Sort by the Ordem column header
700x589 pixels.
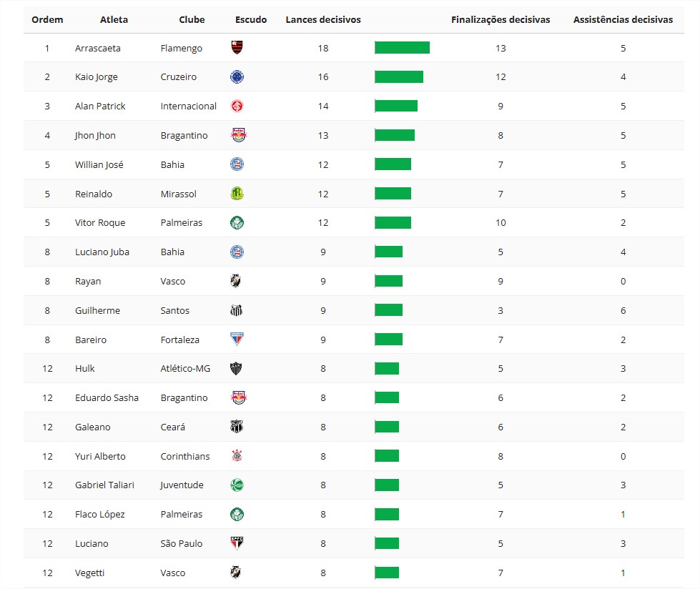47,20
